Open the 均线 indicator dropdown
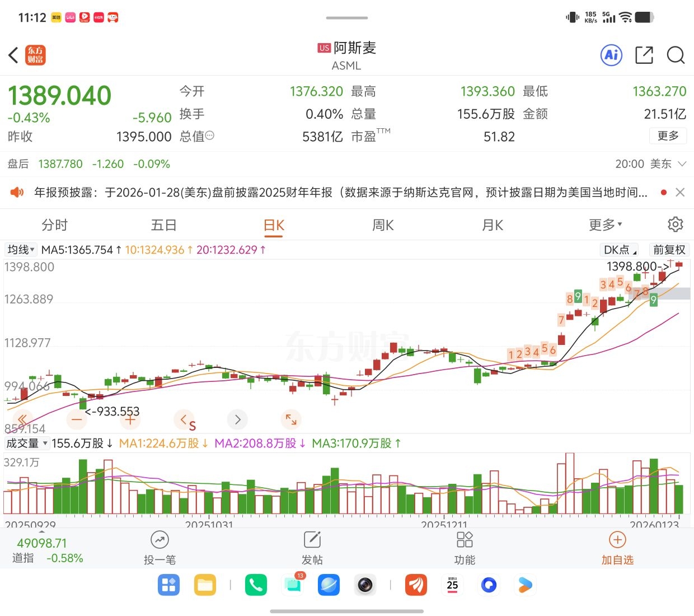This screenshot has width=694, height=616. (21, 250)
